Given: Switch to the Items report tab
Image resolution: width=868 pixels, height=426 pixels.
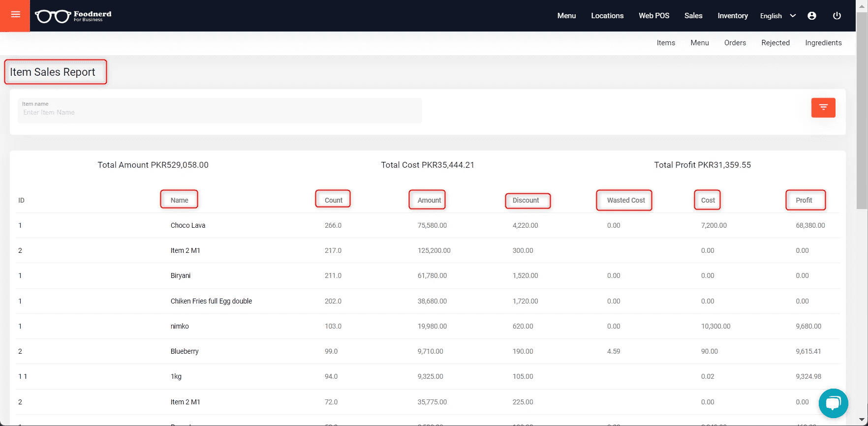Looking at the screenshot, I should coord(666,43).
